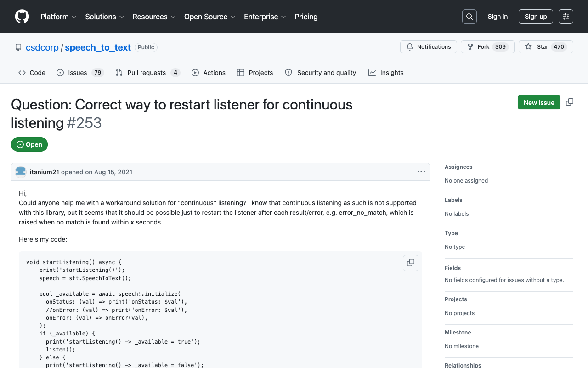Select the Public visibility badge
588x368 pixels.
146,47
